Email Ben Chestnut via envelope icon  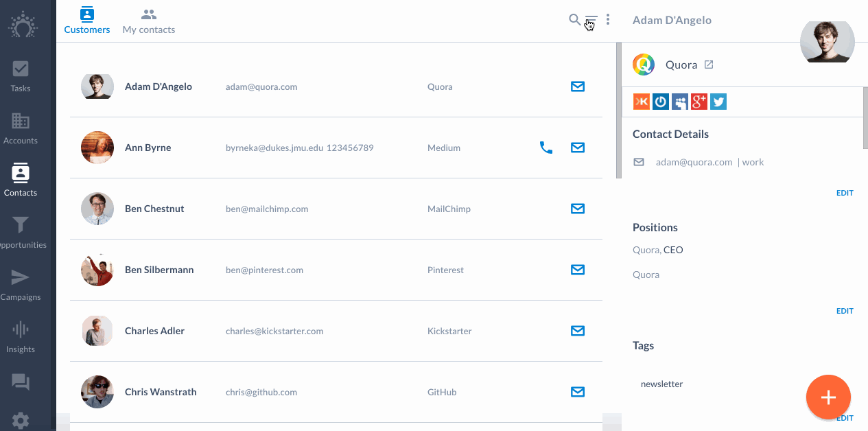[578, 209]
